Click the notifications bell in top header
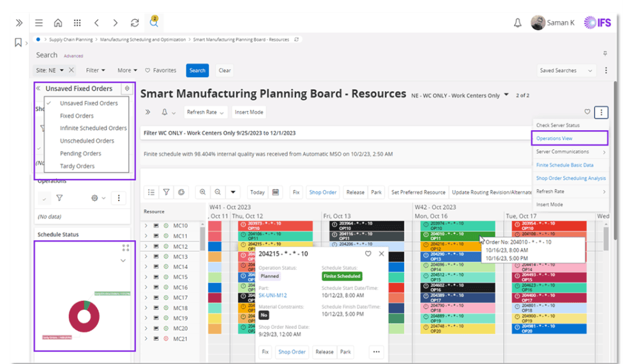Screen dimensions: 623x364 tap(518, 23)
